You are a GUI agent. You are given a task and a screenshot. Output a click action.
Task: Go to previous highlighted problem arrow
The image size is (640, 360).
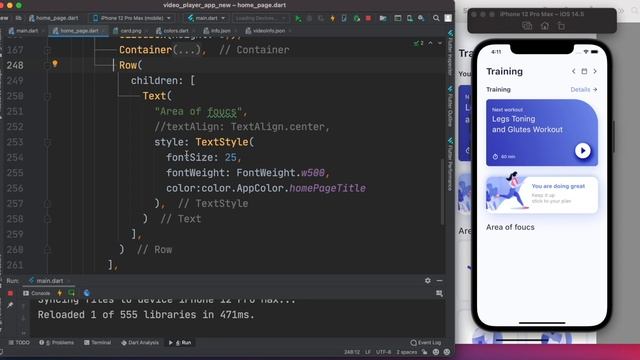[430, 43]
